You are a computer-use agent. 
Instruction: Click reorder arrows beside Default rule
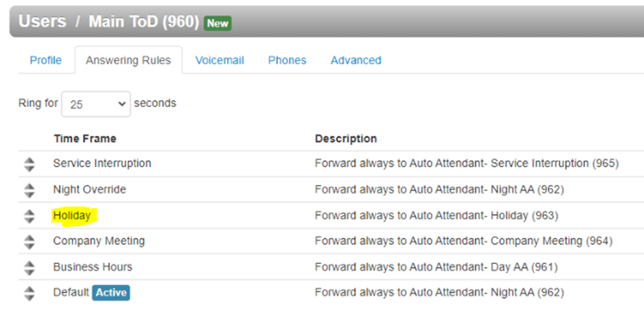[29, 293]
